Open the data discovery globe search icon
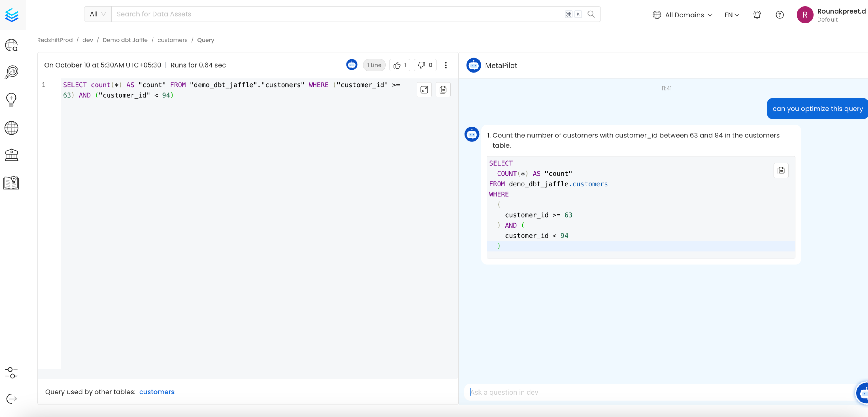 (11, 45)
